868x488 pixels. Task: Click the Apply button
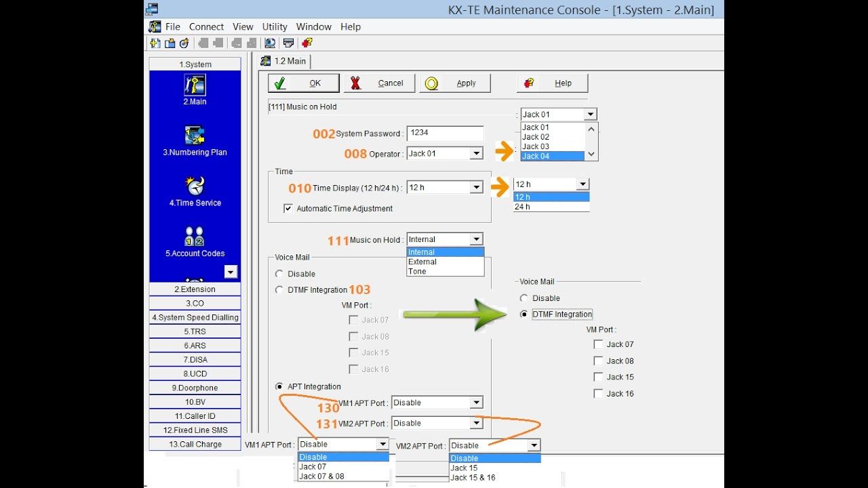point(454,83)
